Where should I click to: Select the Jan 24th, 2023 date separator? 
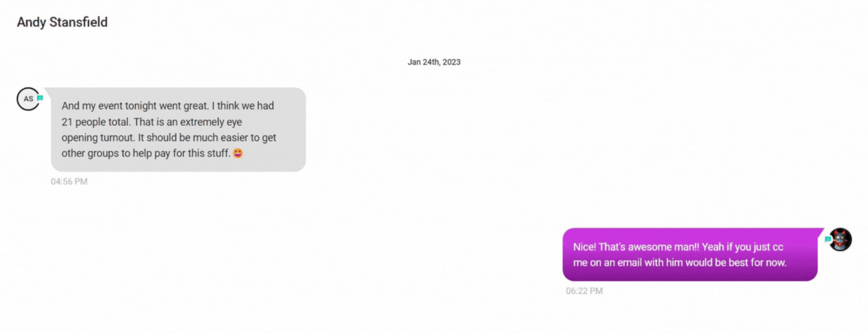(434, 62)
